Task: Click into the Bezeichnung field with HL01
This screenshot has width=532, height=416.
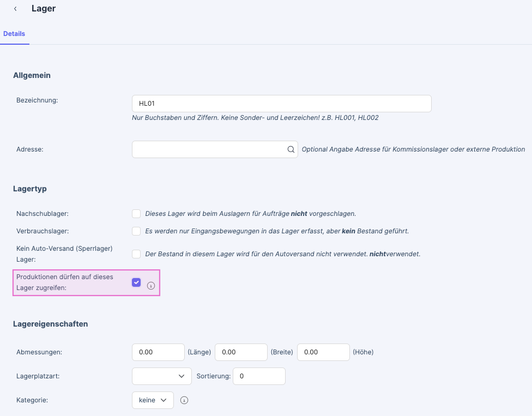Action: click(x=281, y=104)
